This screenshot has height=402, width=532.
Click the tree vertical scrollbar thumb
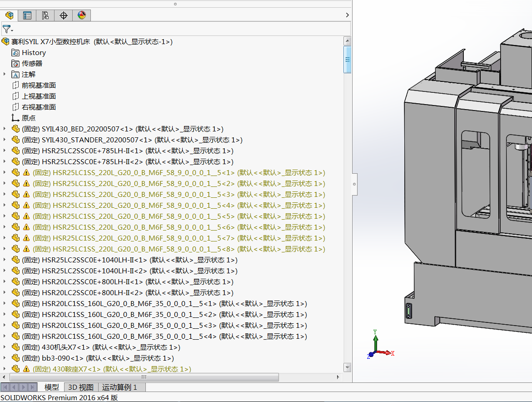tap(347, 60)
